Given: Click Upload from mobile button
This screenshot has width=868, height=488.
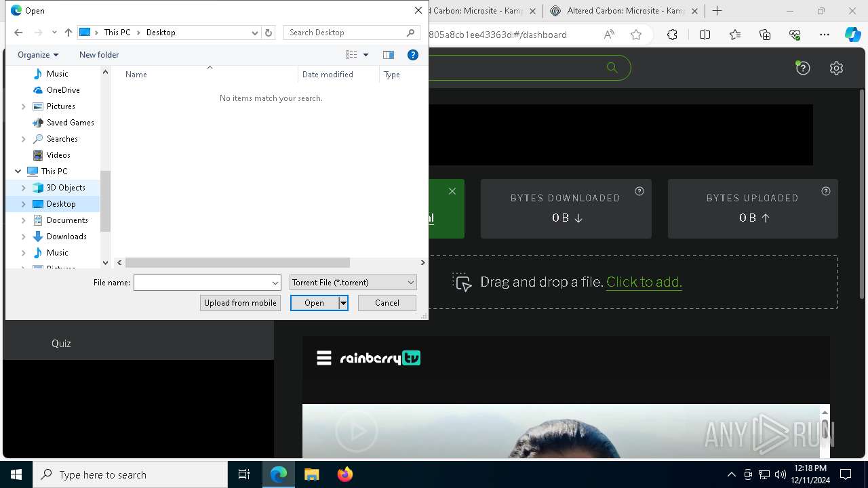Looking at the screenshot, I should tap(240, 303).
